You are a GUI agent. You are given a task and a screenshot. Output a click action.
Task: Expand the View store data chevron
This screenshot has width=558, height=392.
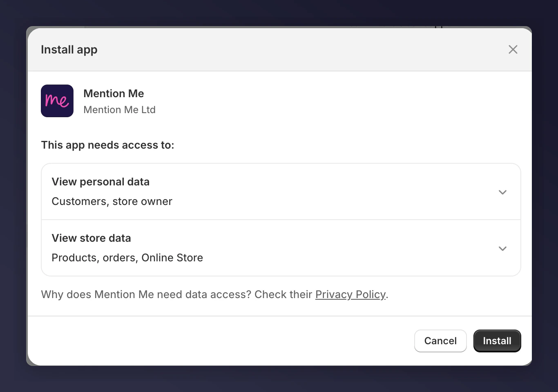click(x=502, y=248)
